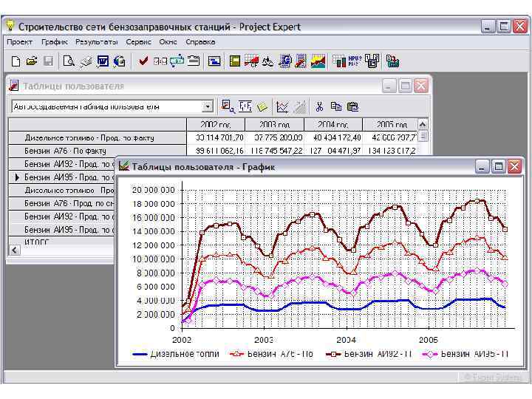Click the grayed-out Save diskette icon

click(48, 61)
